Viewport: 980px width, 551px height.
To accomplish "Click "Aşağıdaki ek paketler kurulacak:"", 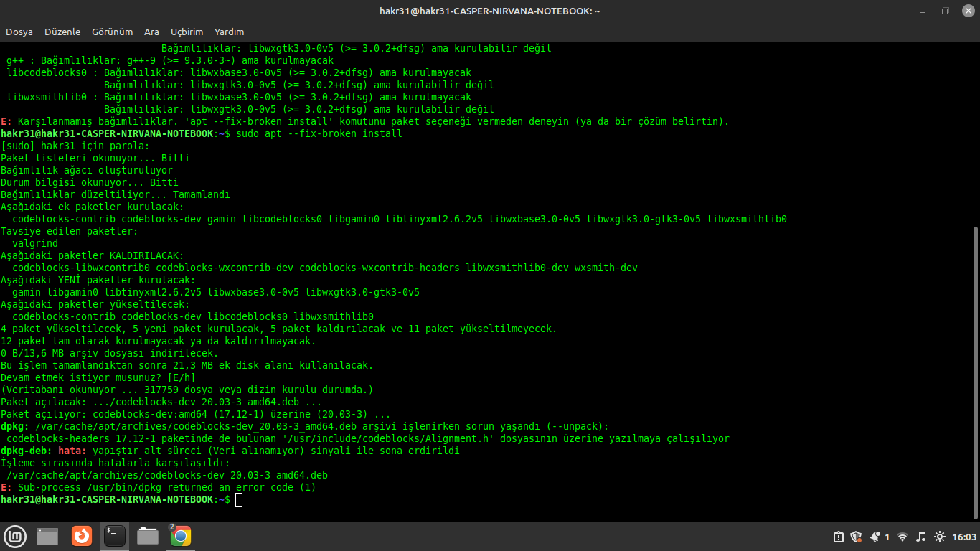I will pyautogui.click(x=93, y=207).
